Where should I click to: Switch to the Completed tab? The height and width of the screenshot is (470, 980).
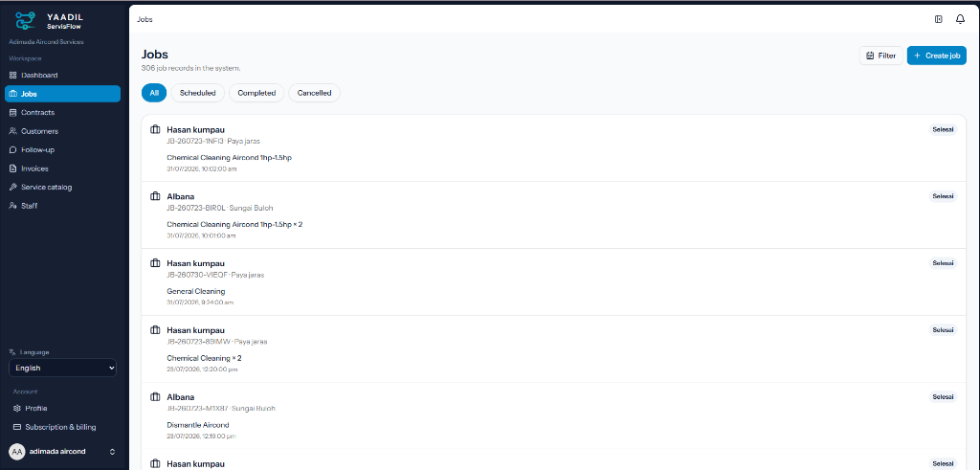coord(256,93)
